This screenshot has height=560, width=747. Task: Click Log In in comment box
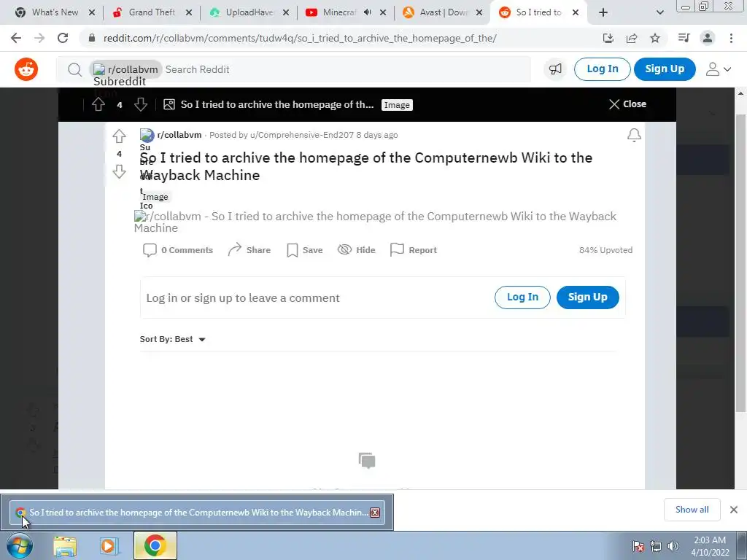coord(522,297)
